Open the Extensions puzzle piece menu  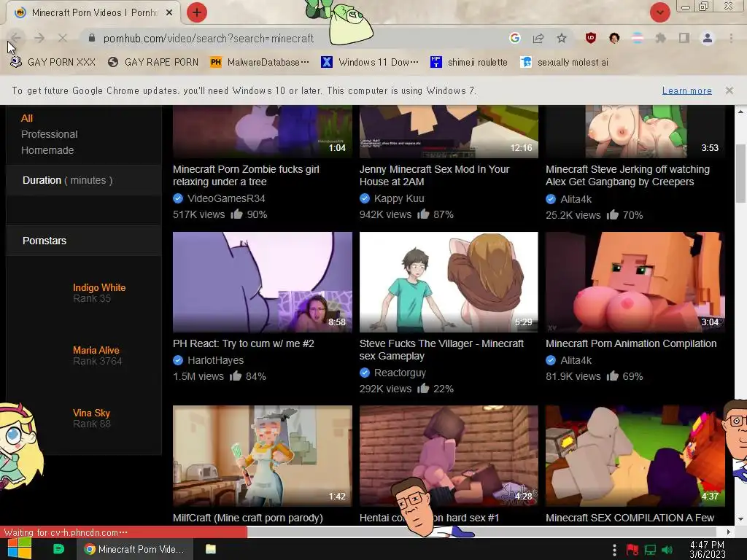(x=661, y=38)
